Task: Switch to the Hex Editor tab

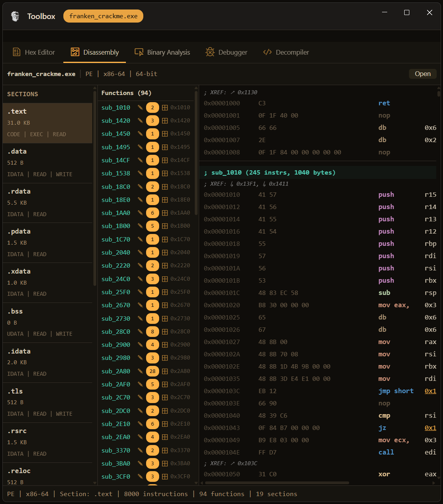Action: click(34, 52)
